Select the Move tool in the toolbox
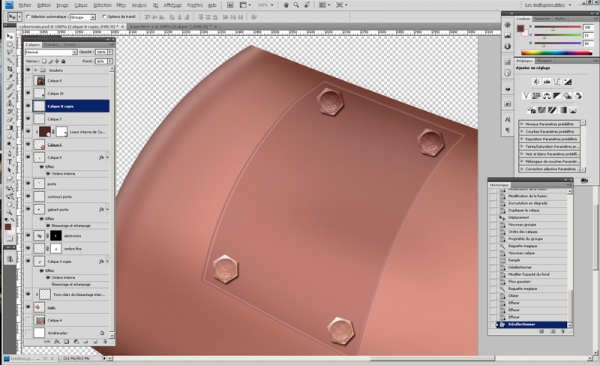600x365 pixels. tap(10, 37)
